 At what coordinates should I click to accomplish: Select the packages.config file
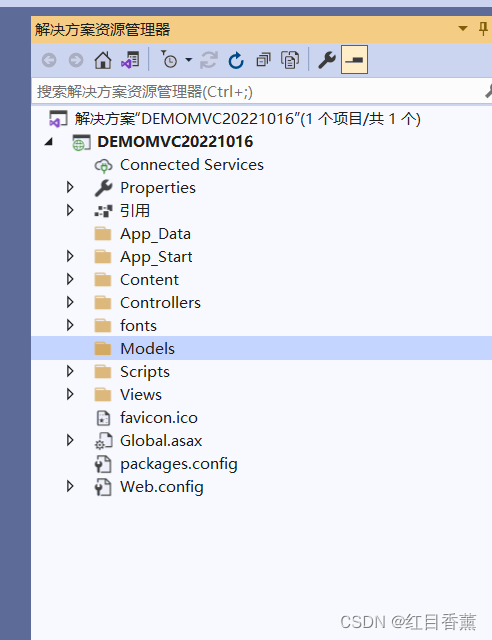[178, 464]
